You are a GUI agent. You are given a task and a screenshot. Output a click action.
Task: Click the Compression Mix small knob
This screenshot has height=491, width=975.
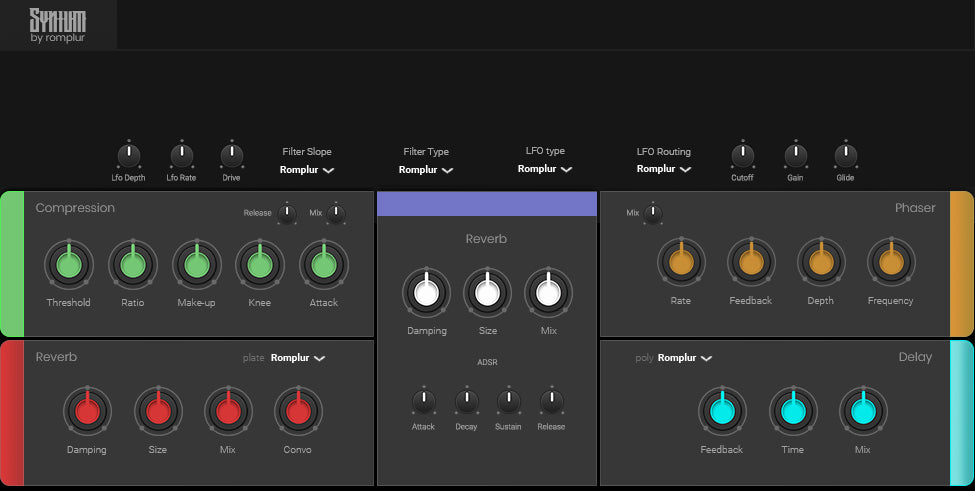336,214
